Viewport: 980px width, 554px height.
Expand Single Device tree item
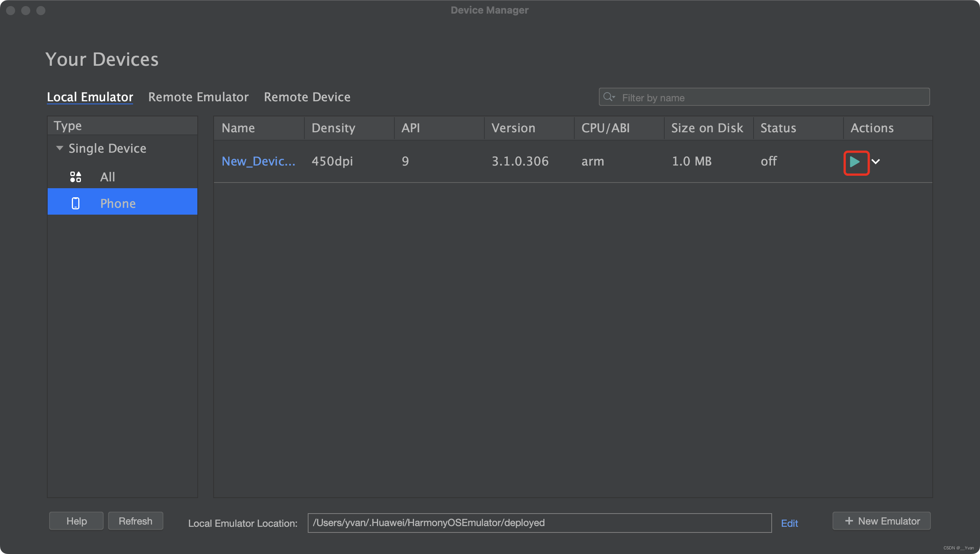[x=59, y=148]
